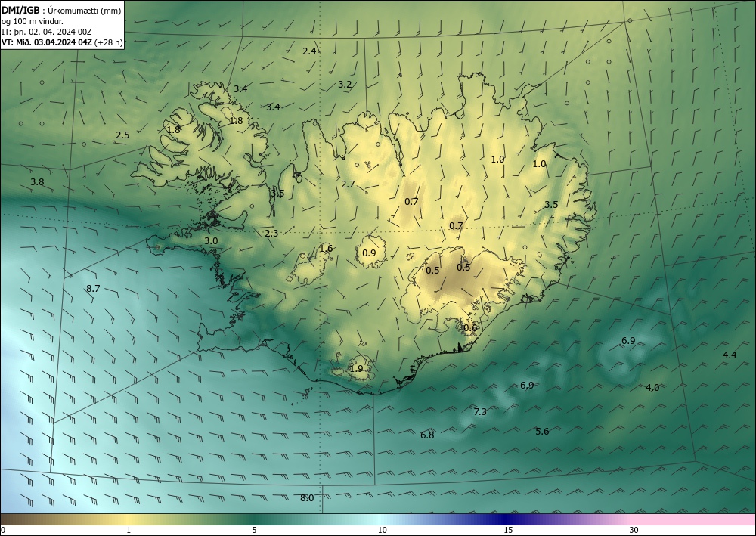Click the "og 100 m vindur." caption line

click(x=33, y=21)
